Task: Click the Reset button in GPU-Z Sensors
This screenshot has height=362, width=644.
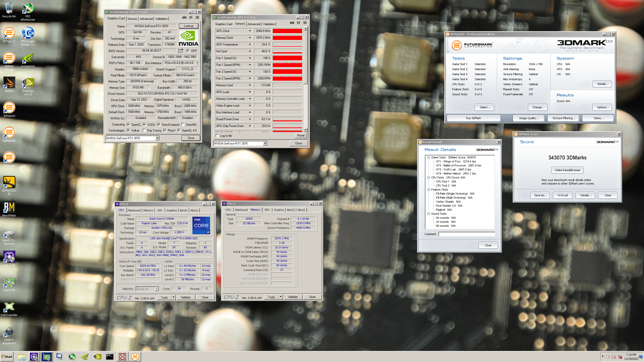Action: (301, 135)
